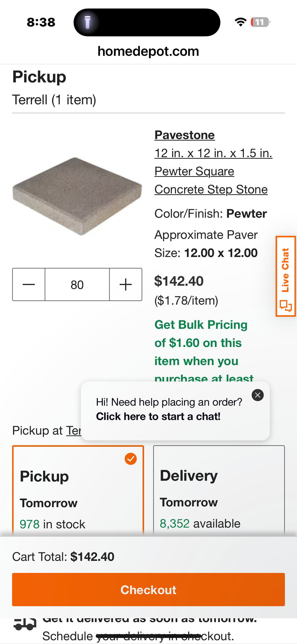Tap the orange Checkout button
The width and height of the screenshot is (297, 644).
click(x=148, y=590)
